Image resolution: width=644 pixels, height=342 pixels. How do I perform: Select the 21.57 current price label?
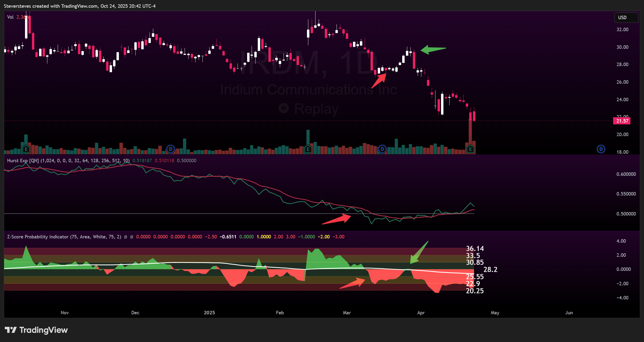click(x=622, y=121)
